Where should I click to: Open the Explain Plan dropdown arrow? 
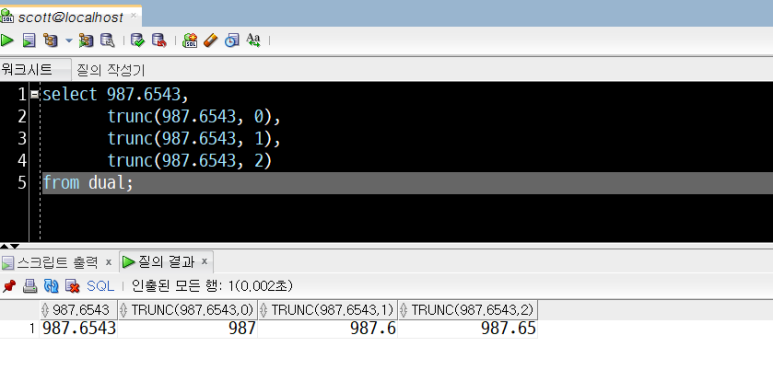(69, 40)
